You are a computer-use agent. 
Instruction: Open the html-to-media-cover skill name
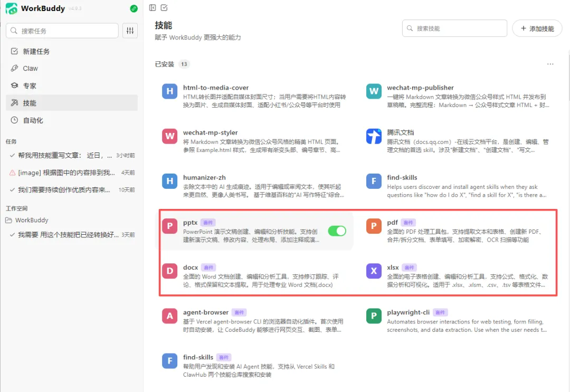[x=216, y=88]
